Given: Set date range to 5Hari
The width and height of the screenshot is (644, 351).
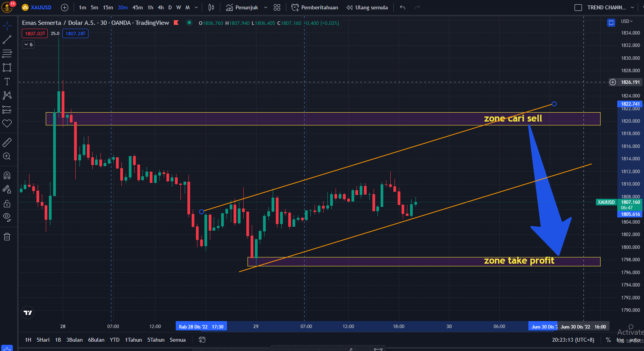Looking at the screenshot, I should [43, 340].
